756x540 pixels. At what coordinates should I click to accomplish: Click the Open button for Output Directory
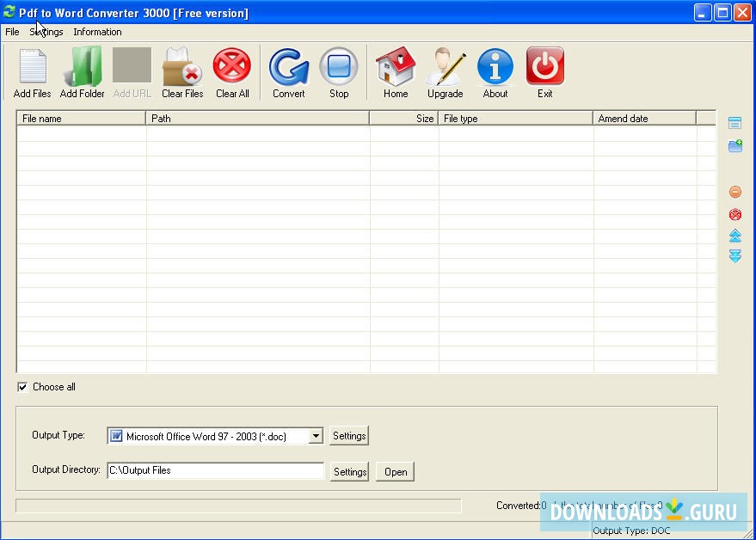[x=394, y=471]
